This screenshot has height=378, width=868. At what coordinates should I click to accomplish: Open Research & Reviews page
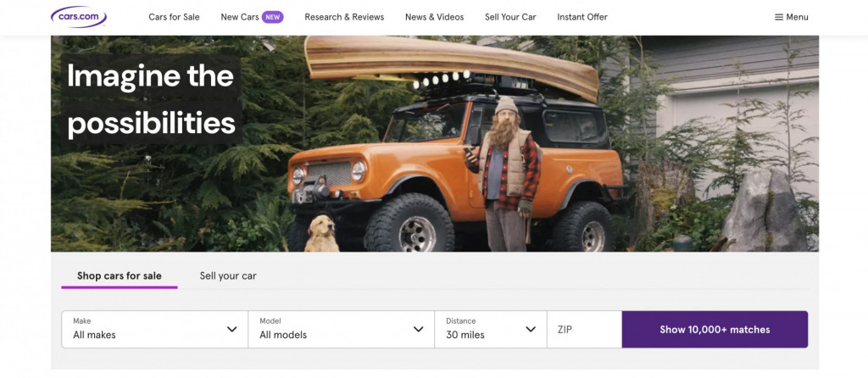[344, 17]
